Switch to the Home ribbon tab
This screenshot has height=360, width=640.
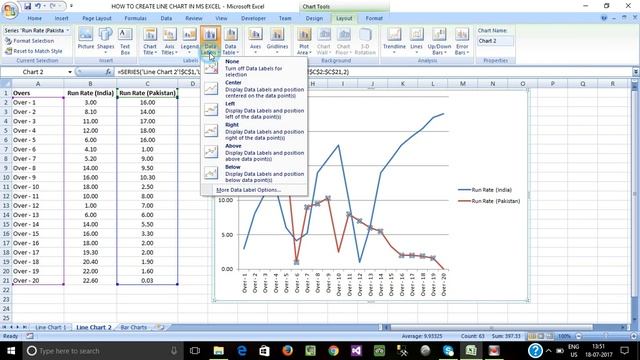(34, 18)
